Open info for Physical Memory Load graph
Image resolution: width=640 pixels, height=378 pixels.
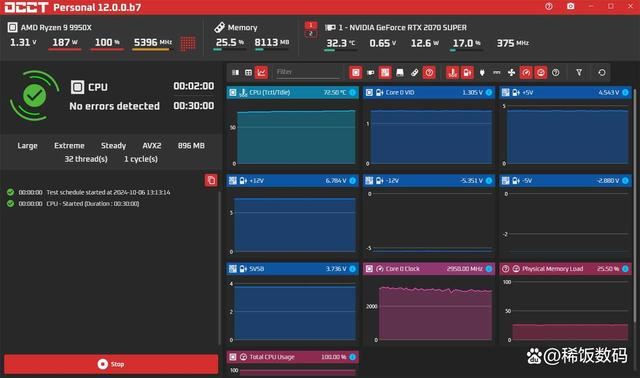tap(625, 269)
